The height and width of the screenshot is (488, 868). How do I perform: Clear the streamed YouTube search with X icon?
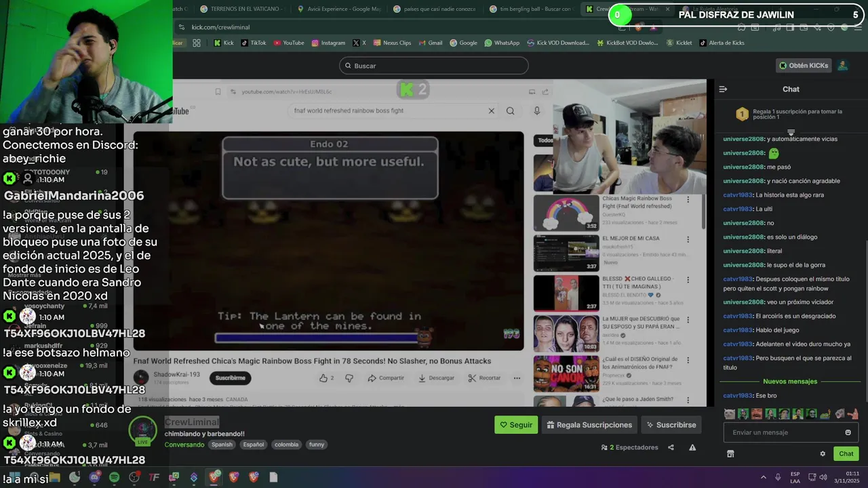(492, 110)
